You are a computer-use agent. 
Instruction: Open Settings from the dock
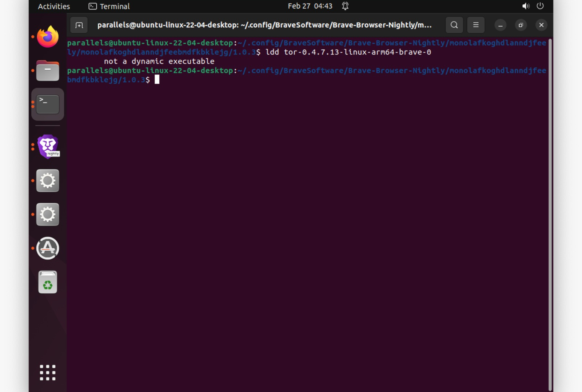tap(47, 181)
